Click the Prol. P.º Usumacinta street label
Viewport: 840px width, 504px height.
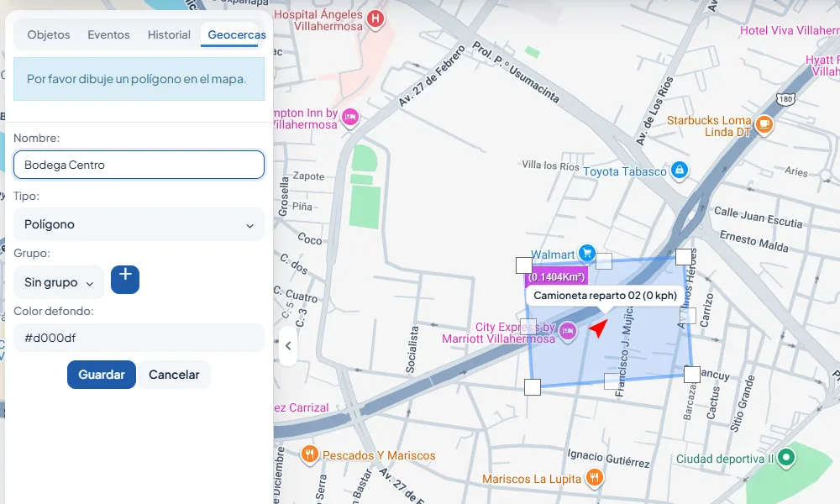click(516, 71)
